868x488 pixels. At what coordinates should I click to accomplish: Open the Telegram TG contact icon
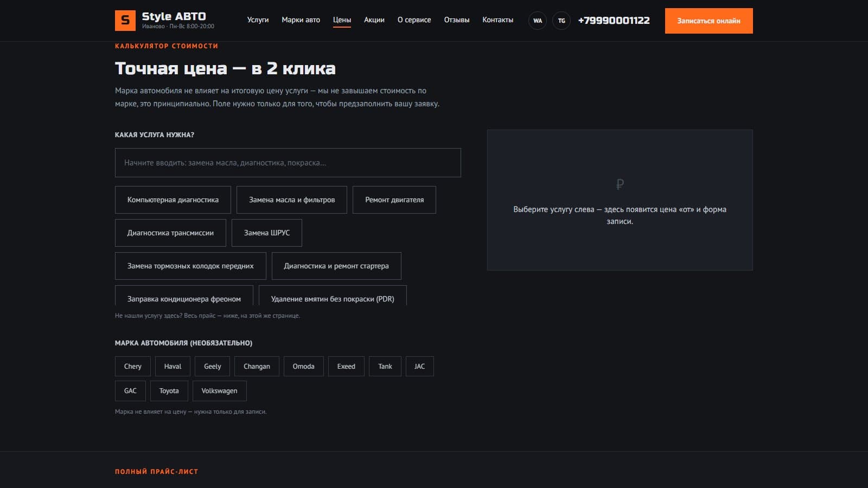click(561, 21)
